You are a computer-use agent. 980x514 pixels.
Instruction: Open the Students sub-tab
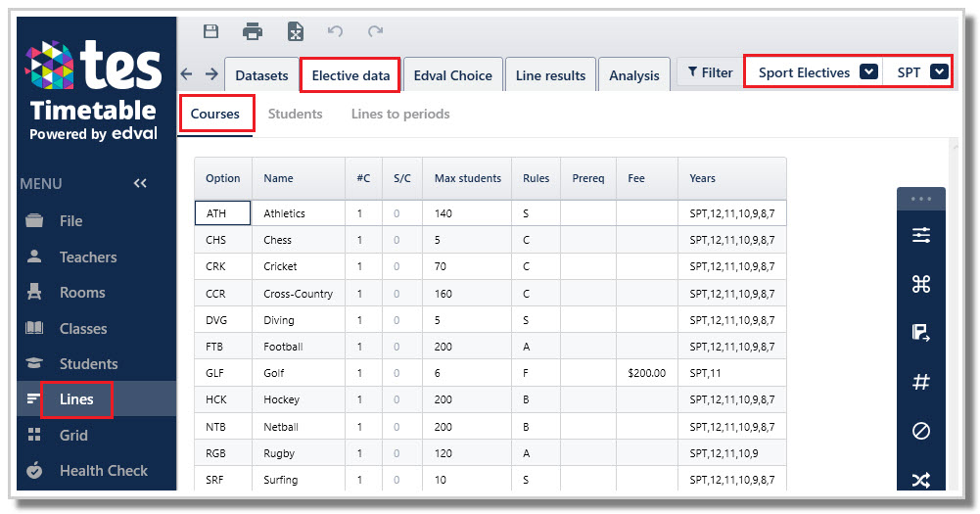295,114
